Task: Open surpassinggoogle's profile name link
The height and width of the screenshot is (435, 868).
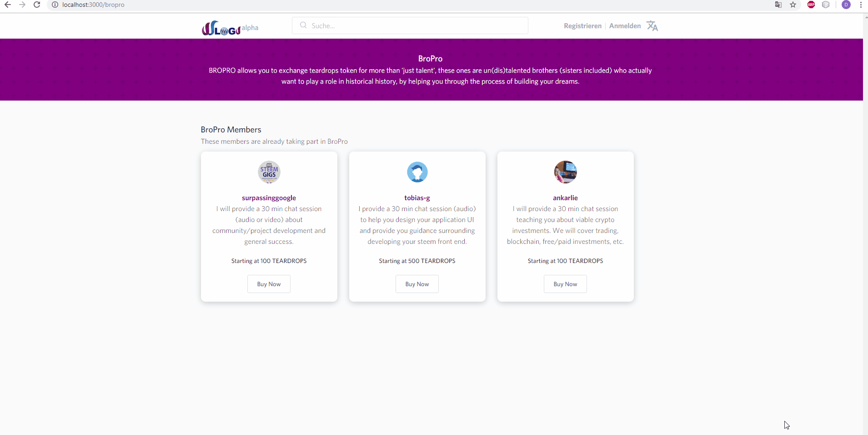Action: pyautogui.click(x=269, y=198)
